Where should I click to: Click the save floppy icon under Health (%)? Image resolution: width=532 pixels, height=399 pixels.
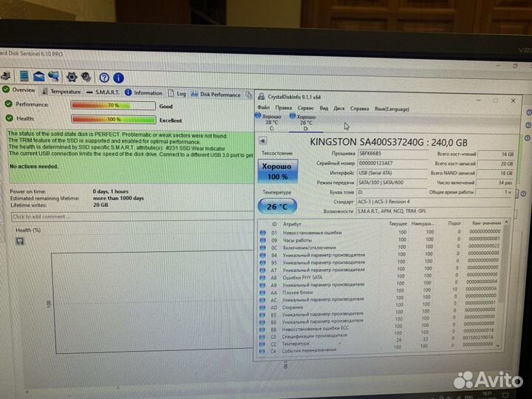tap(20, 241)
